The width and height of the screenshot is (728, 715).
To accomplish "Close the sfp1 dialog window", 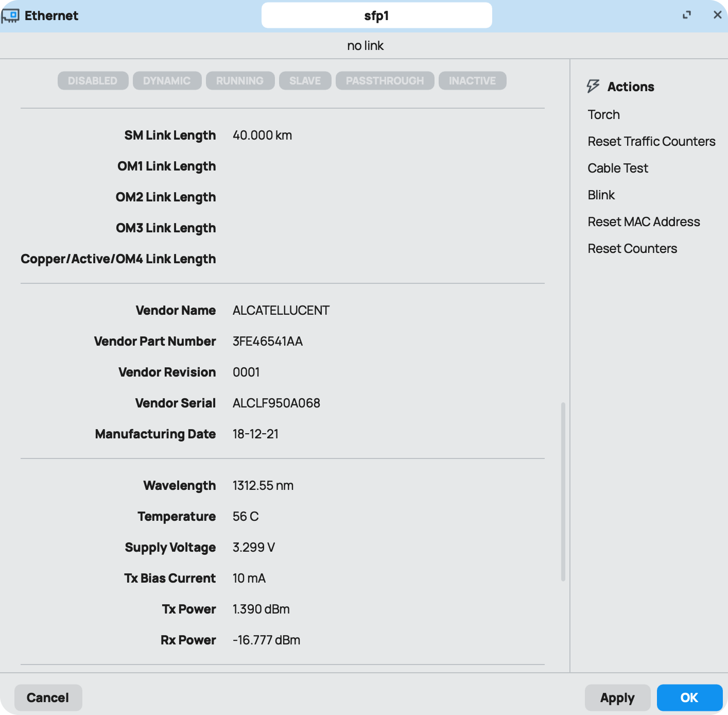I will pyautogui.click(x=717, y=15).
